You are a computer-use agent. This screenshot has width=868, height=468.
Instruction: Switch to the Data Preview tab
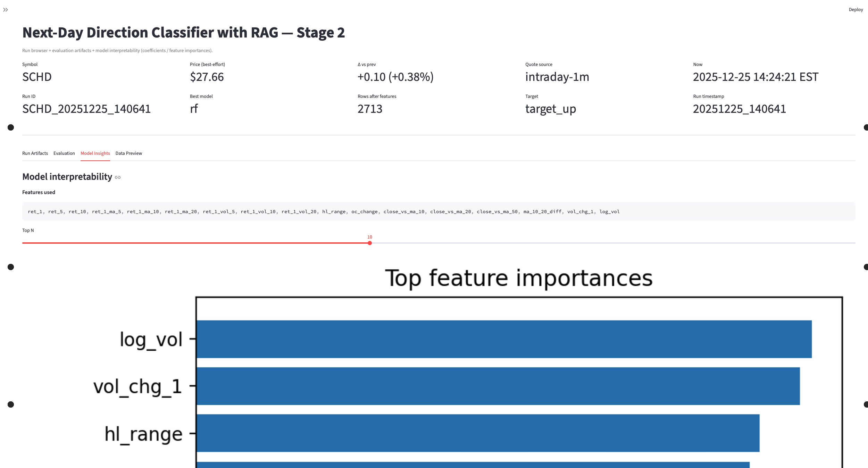pyautogui.click(x=129, y=153)
